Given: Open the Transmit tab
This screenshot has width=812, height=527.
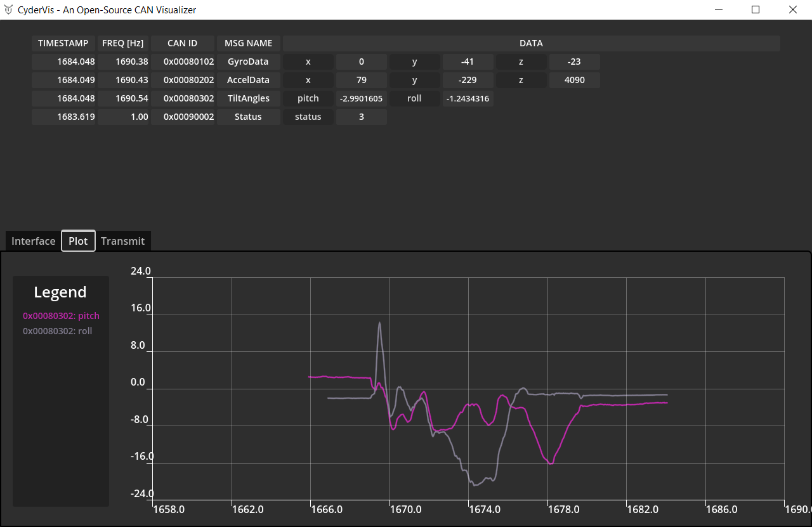Looking at the screenshot, I should [122, 241].
